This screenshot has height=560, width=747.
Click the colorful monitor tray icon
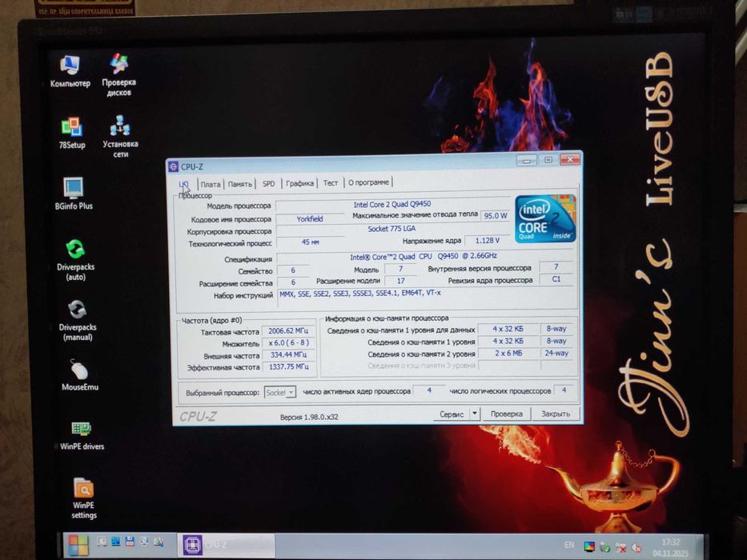coord(589,546)
